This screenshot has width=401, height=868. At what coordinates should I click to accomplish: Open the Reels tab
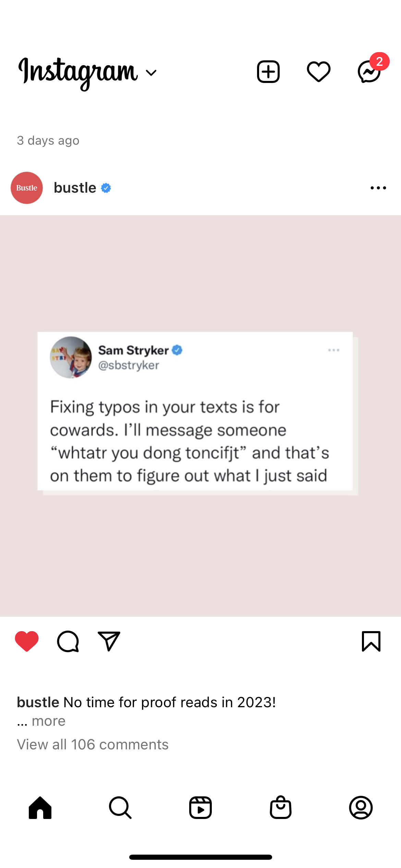[x=200, y=807]
